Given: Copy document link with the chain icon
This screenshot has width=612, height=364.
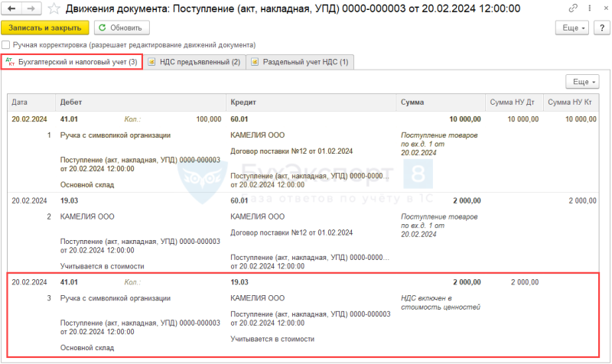Looking at the screenshot, I should pos(573,8).
